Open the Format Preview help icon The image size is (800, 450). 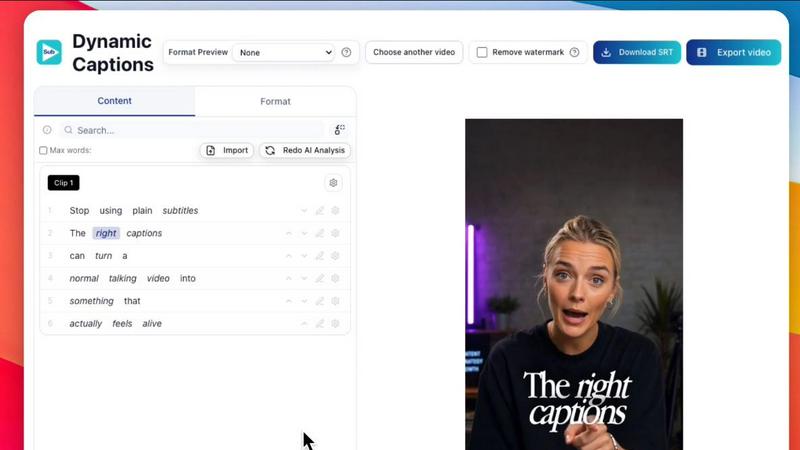(x=346, y=52)
